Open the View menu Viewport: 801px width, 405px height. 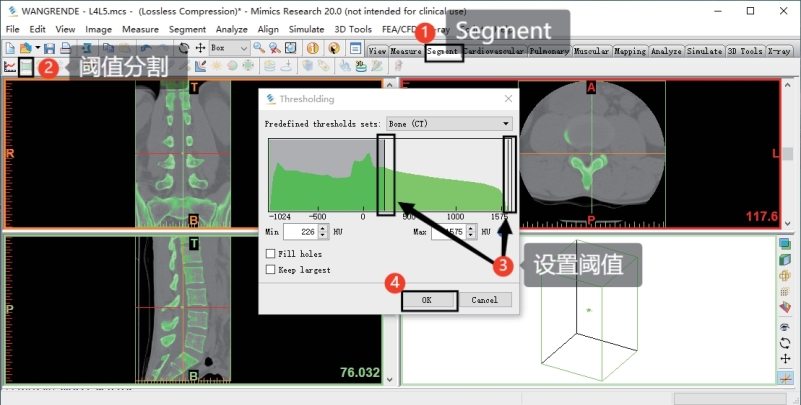[65, 30]
